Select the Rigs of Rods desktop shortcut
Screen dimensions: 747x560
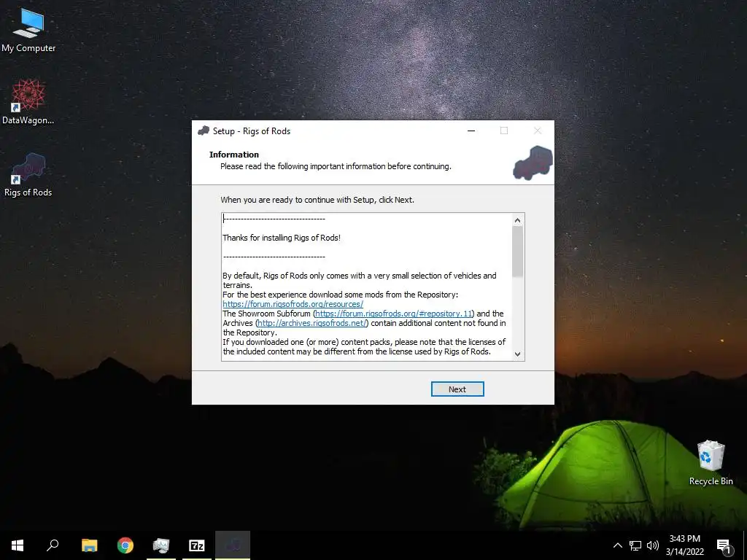coord(28,175)
